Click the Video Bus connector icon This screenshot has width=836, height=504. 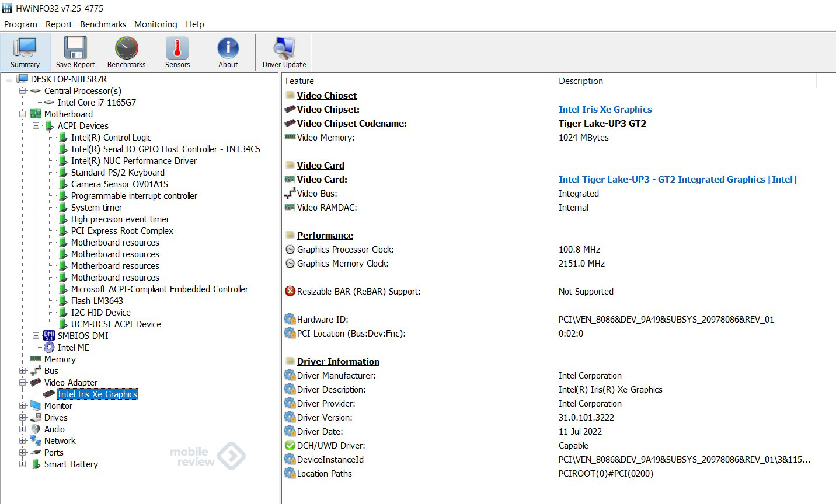tap(290, 193)
